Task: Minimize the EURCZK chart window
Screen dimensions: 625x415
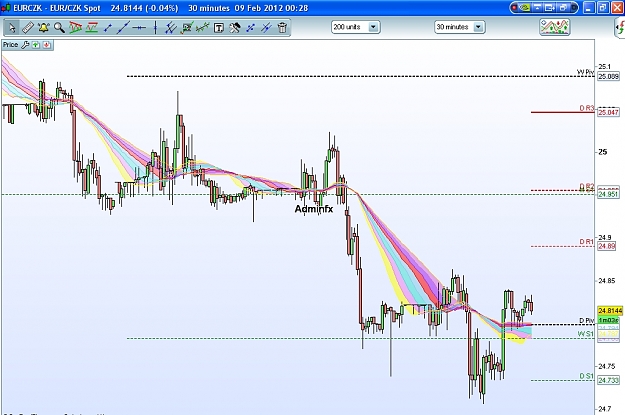Action: (589, 8)
